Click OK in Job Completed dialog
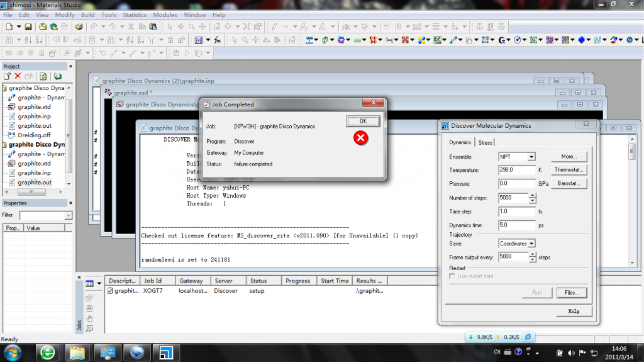 [363, 121]
